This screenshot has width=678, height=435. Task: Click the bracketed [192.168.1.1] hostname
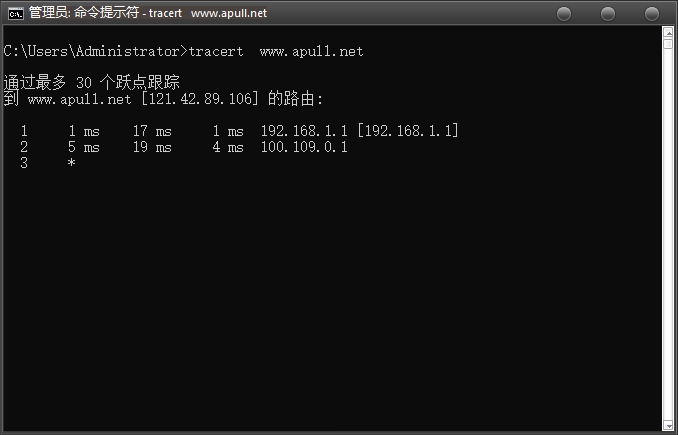pyautogui.click(x=407, y=131)
